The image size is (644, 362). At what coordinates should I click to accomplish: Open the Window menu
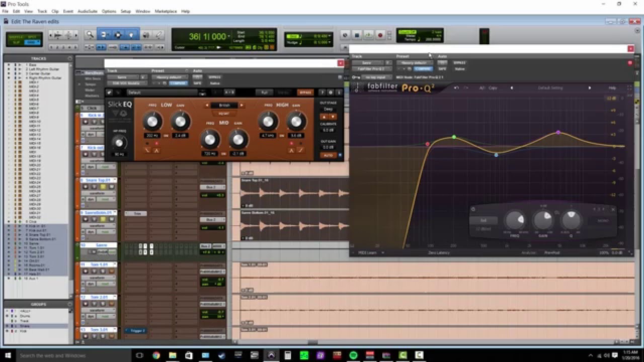(142, 11)
